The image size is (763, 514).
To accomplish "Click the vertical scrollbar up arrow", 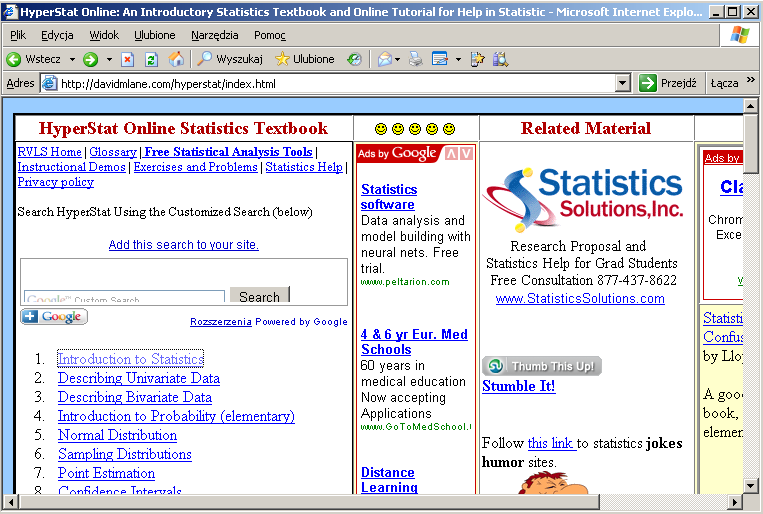I will tap(750, 106).
